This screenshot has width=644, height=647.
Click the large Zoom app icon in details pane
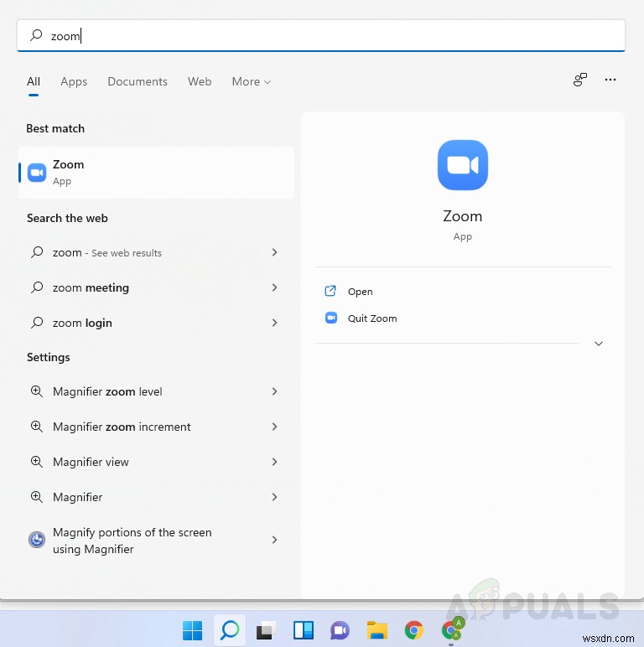coord(462,165)
